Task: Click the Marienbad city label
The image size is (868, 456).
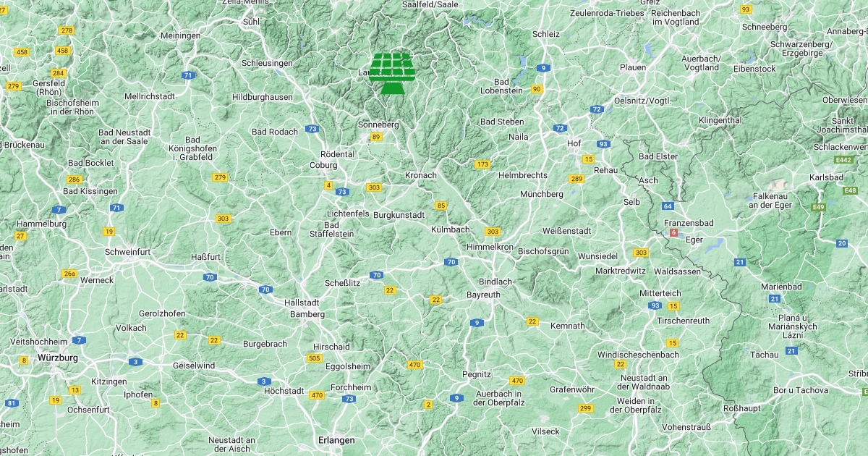Action: click(x=781, y=287)
